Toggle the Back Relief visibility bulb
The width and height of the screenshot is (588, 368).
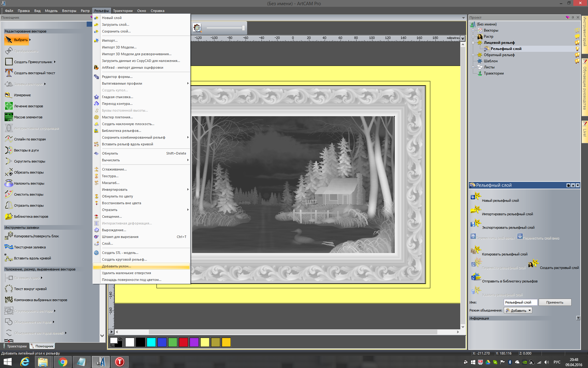pyautogui.click(x=577, y=55)
